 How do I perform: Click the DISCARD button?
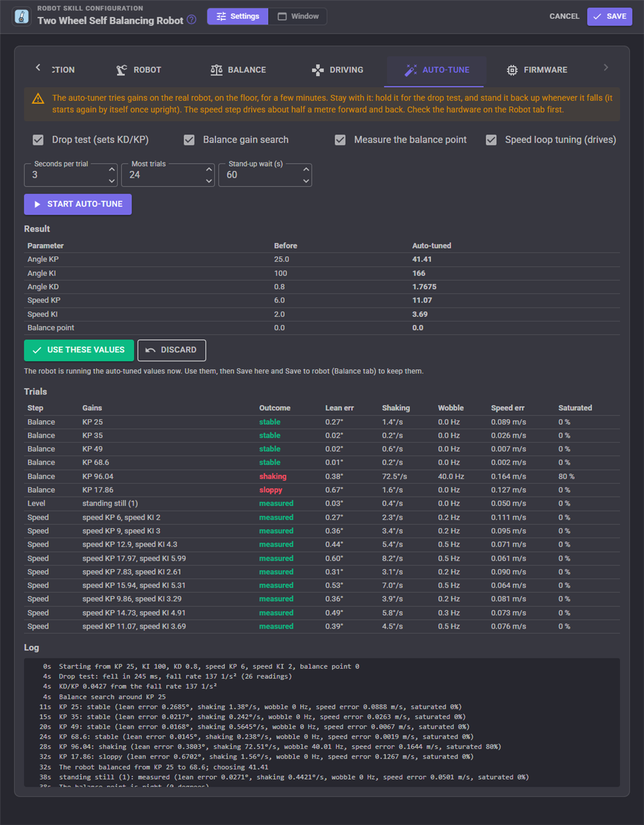click(172, 350)
